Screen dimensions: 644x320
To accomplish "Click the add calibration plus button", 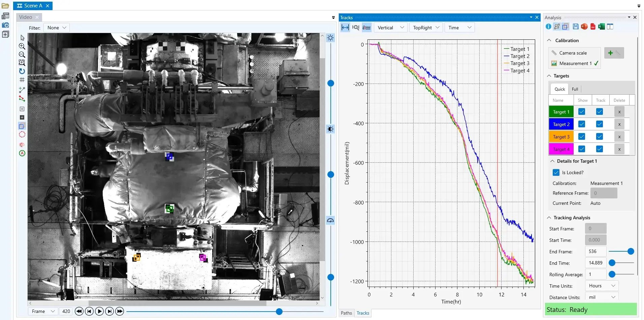I will 610,53.
